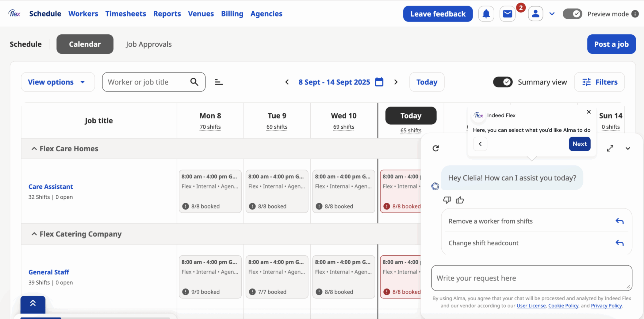Click the Worker or job title search field

(x=154, y=82)
